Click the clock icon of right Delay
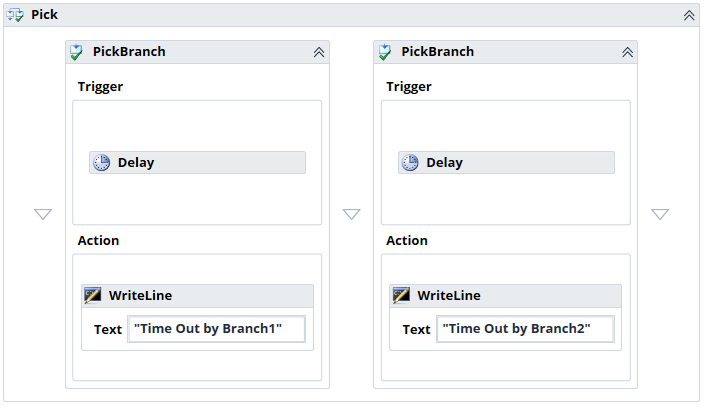The image size is (706, 408). coord(410,163)
